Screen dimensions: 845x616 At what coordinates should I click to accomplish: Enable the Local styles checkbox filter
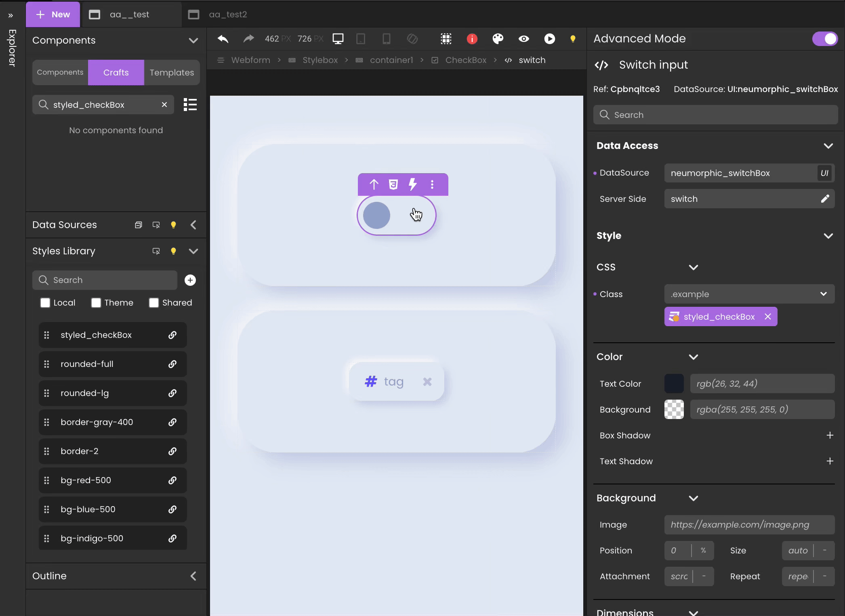[45, 302]
